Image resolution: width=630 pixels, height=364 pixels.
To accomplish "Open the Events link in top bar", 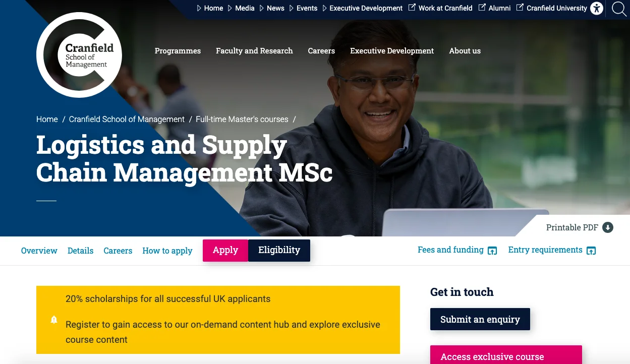I will [307, 8].
